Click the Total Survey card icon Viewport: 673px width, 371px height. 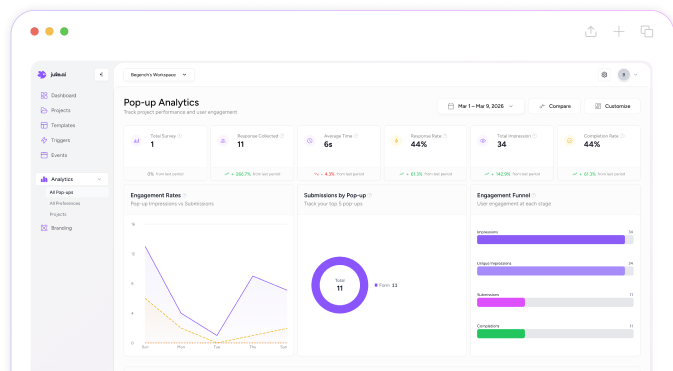136,140
